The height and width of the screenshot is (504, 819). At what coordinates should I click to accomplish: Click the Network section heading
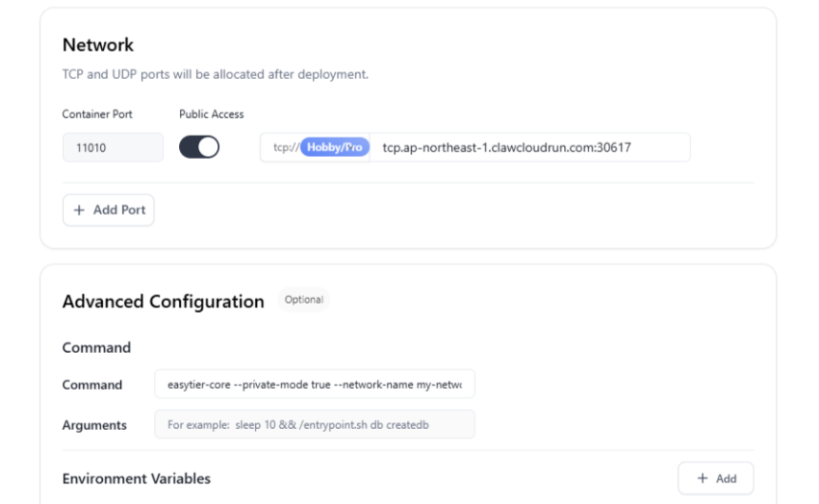[98, 45]
